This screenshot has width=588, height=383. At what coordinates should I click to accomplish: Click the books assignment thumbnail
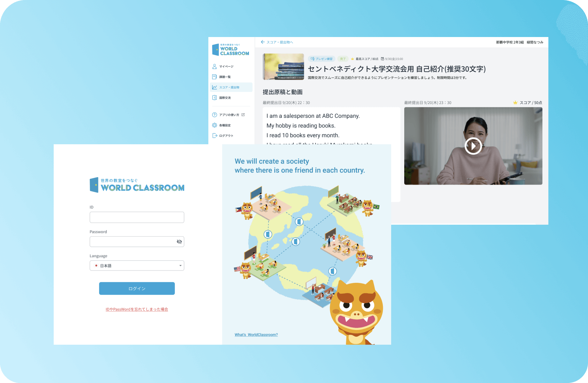pos(283,67)
